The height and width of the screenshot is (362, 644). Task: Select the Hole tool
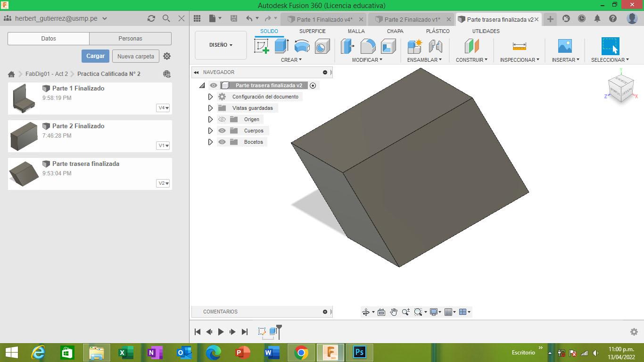pyautogui.click(x=322, y=46)
